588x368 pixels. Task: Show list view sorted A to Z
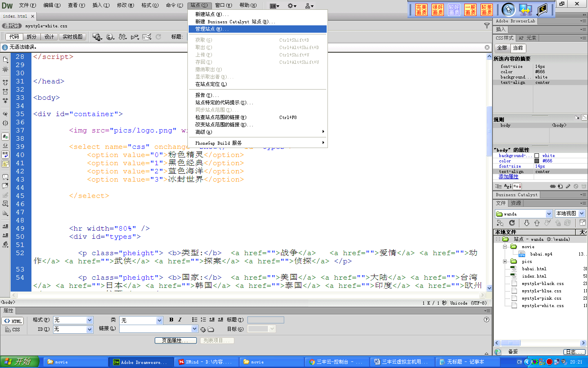coord(508,186)
